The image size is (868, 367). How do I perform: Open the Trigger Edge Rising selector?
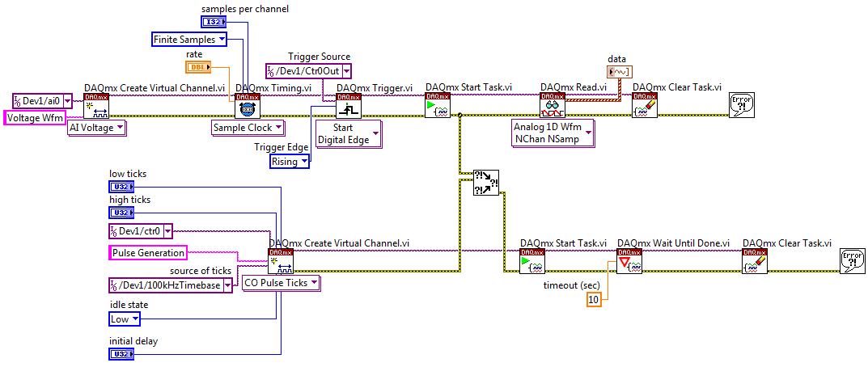[x=304, y=162]
